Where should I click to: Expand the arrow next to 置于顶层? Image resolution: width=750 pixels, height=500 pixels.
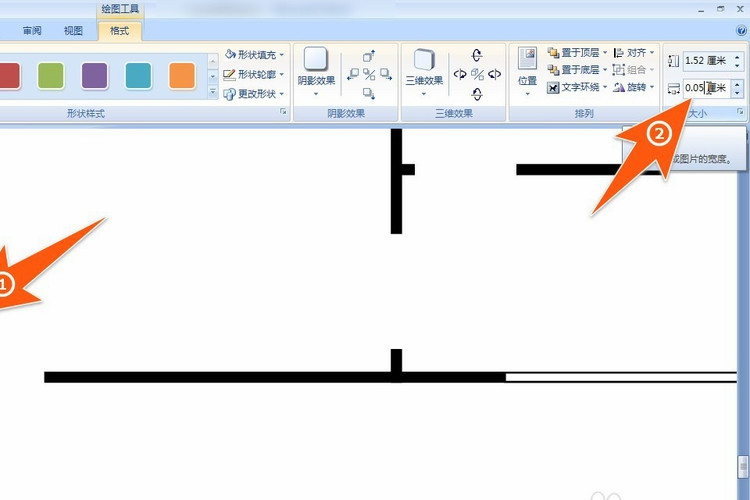(605, 52)
